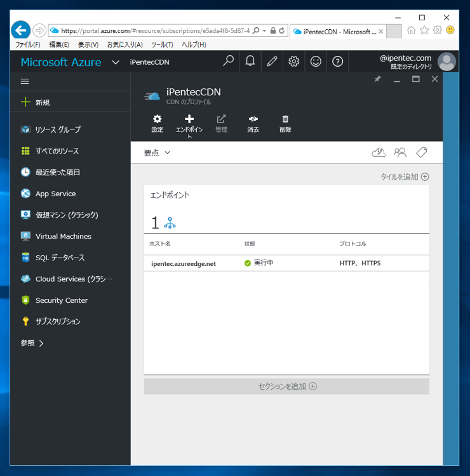This screenshot has height=476, width=470.
Task: Pin the iPentecCDN blade
Action: tap(377, 79)
